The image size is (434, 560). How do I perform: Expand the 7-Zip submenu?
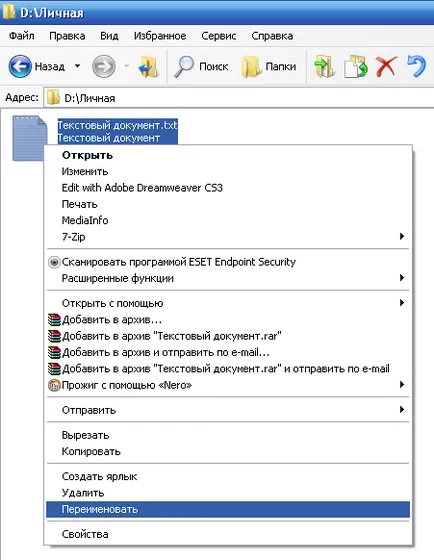(x=228, y=237)
